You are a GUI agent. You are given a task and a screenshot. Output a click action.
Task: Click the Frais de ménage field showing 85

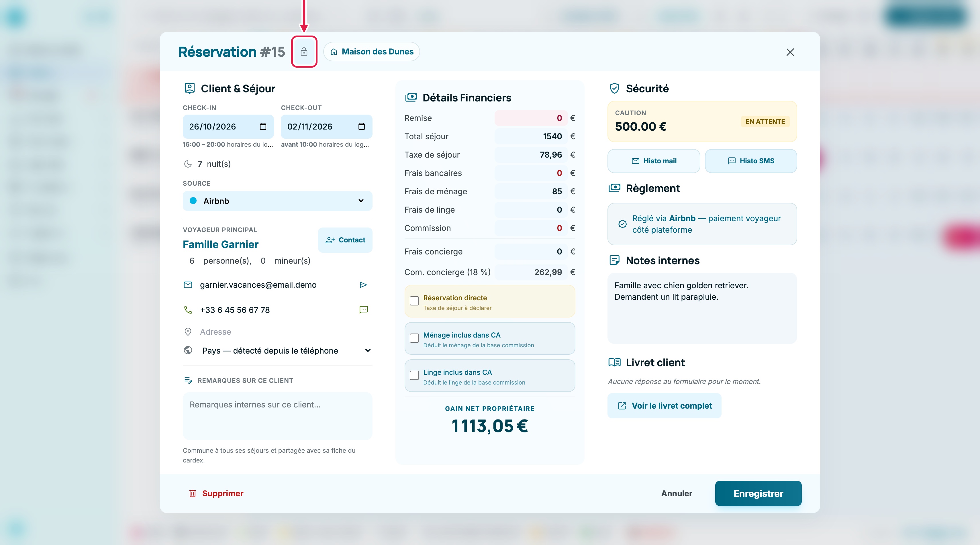coord(531,191)
